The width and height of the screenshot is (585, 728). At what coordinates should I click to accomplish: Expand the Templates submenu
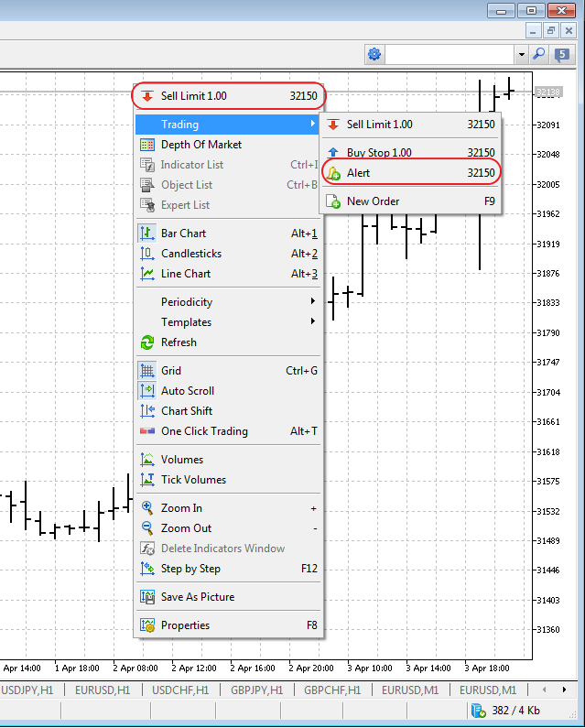[x=230, y=322]
